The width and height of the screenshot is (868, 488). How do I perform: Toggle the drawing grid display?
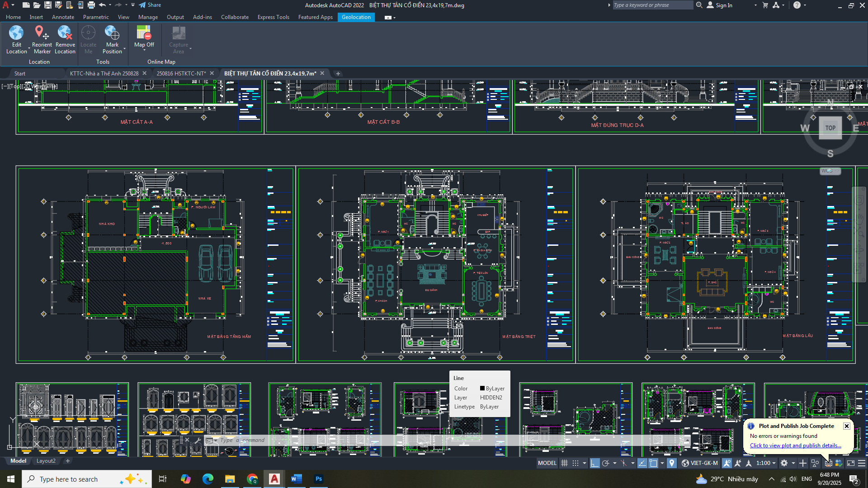[564, 463]
